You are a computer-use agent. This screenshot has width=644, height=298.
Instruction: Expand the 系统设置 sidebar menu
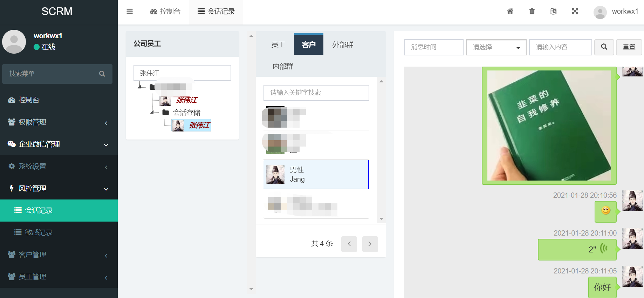tap(59, 166)
